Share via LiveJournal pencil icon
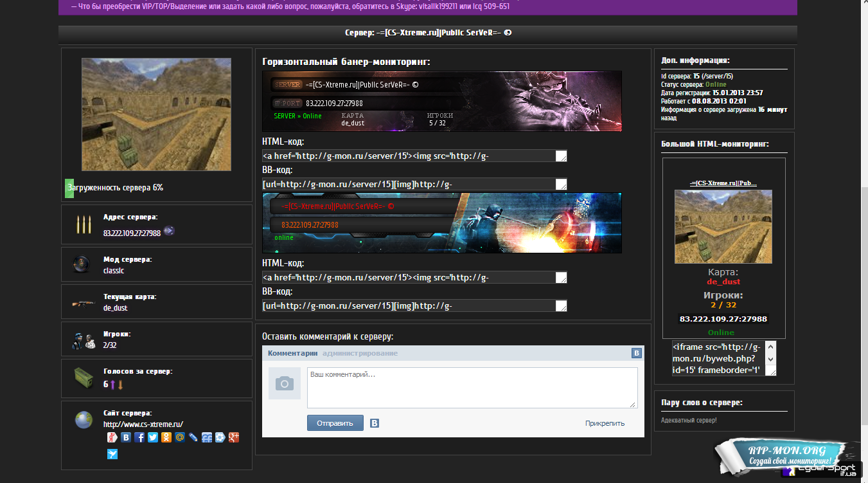 tap(193, 437)
